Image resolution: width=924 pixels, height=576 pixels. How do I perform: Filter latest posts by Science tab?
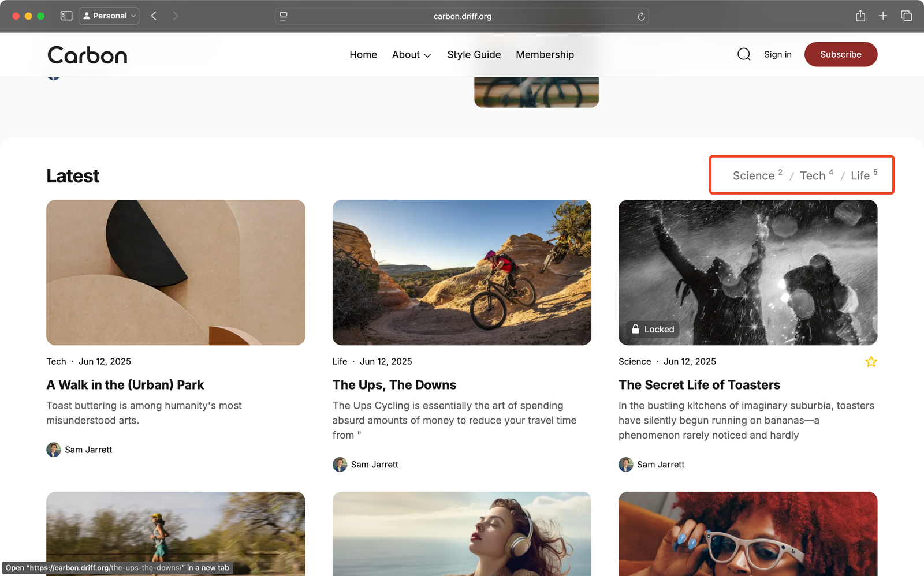click(x=757, y=175)
